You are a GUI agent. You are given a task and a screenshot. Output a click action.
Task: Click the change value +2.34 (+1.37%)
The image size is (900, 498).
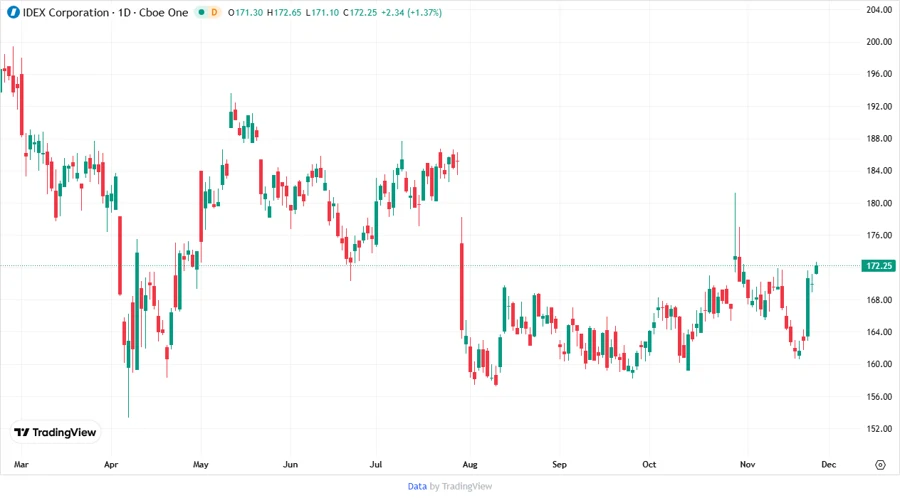412,13
